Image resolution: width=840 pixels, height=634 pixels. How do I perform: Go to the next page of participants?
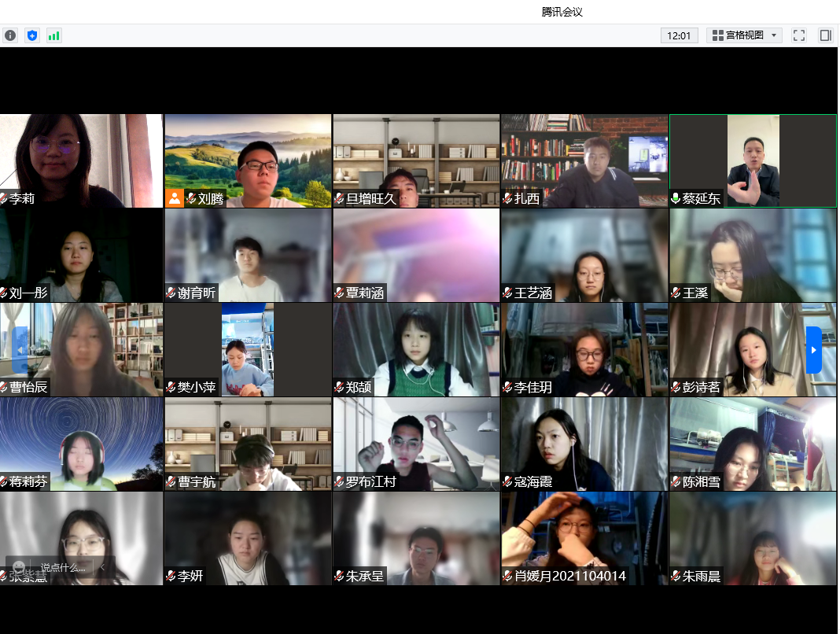click(814, 349)
